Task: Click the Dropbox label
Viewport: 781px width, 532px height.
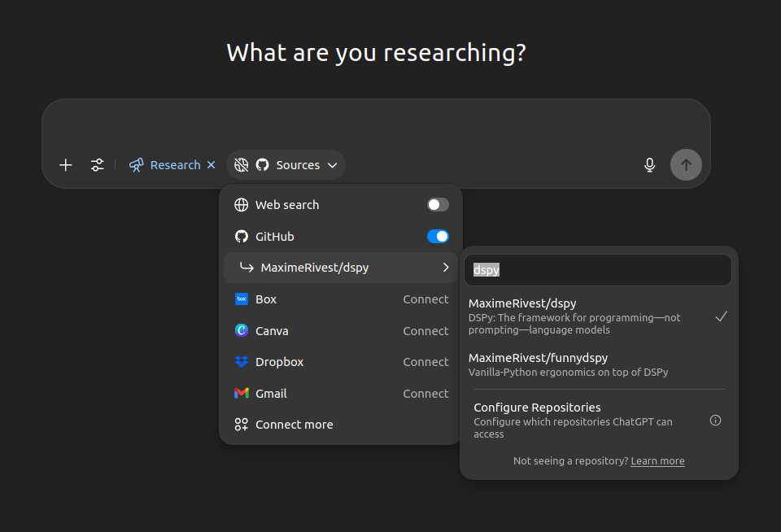Action: pyautogui.click(x=279, y=362)
